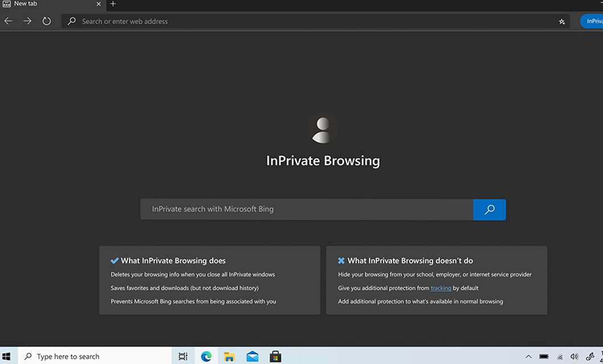Click the Add to favorites star icon

pos(561,21)
